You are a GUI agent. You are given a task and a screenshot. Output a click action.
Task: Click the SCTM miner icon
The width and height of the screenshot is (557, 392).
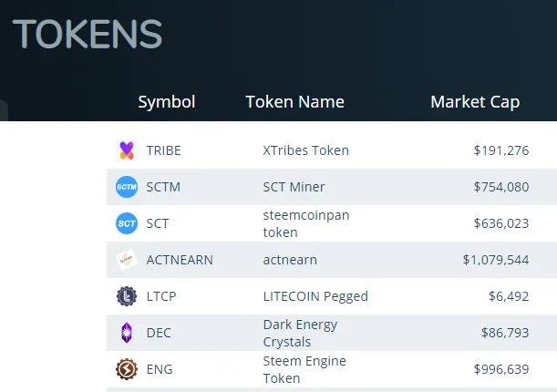click(126, 187)
